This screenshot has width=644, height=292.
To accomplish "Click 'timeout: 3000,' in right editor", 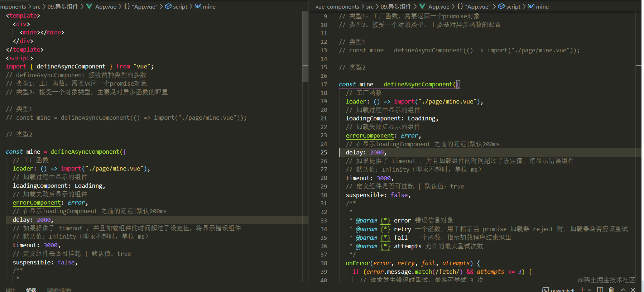I will [370, 178].
